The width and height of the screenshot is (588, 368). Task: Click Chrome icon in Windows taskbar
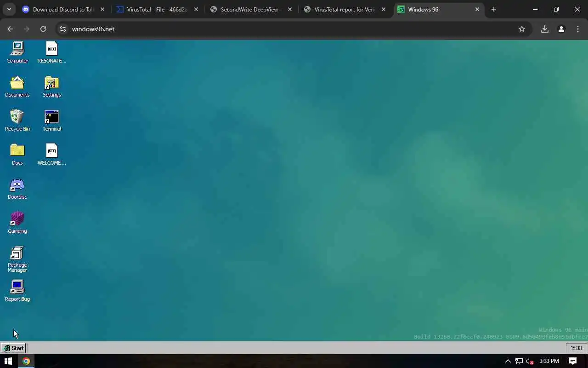click(x=26, y=361)
